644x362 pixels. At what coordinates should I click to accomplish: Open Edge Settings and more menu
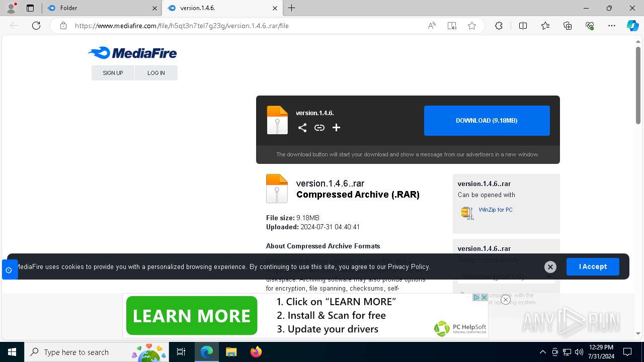612,26
